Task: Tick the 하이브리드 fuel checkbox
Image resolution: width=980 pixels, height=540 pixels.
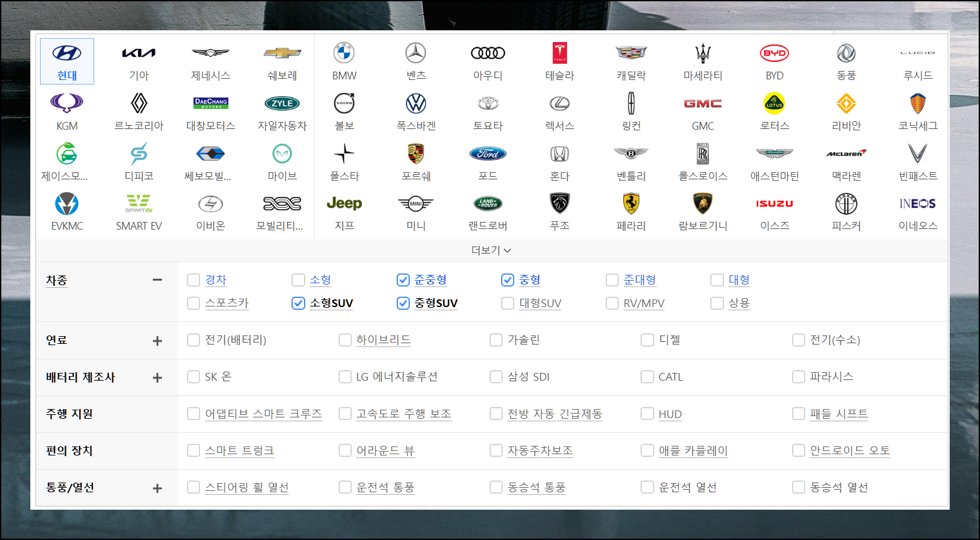Action: [345, 340]
